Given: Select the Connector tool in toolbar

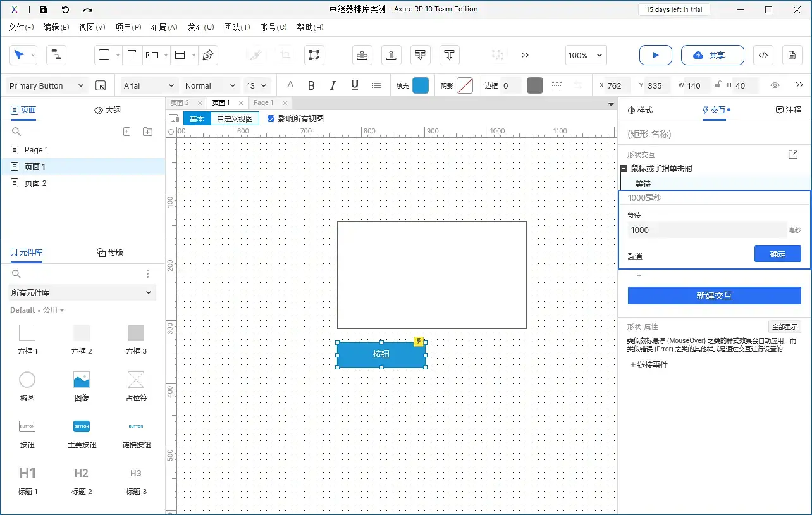Looking at the screenshot, I should tap(56, 56).
